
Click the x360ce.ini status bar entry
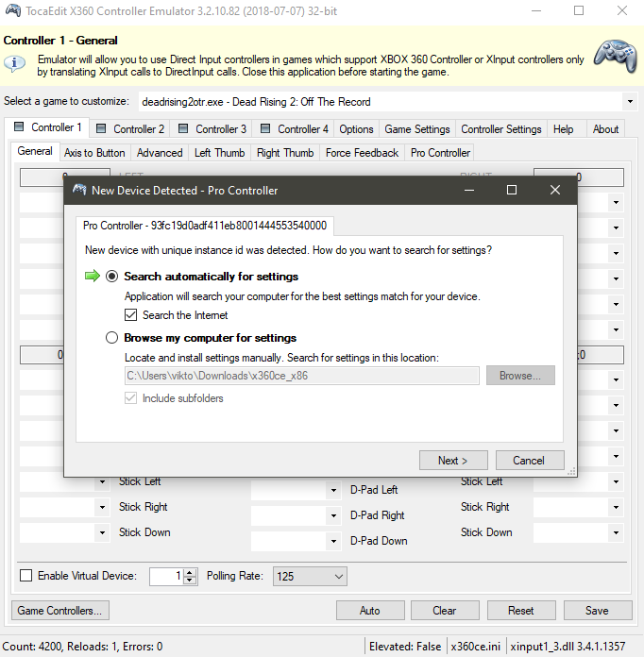[476, 646]
